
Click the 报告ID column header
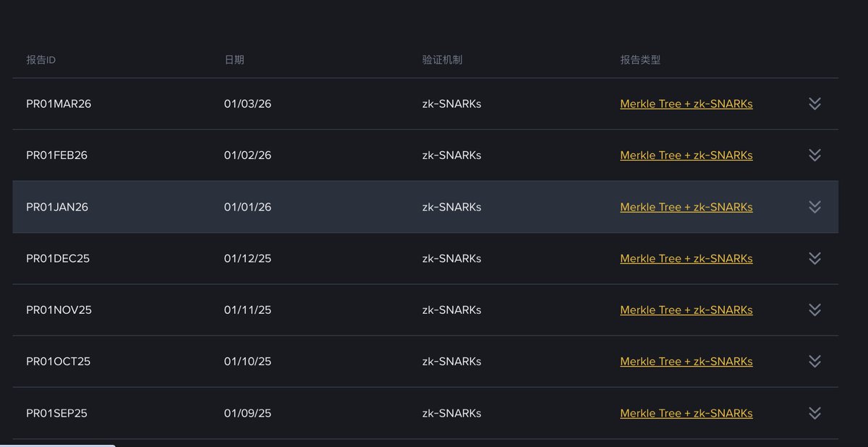pyautogui.click(x=41, y=60)
